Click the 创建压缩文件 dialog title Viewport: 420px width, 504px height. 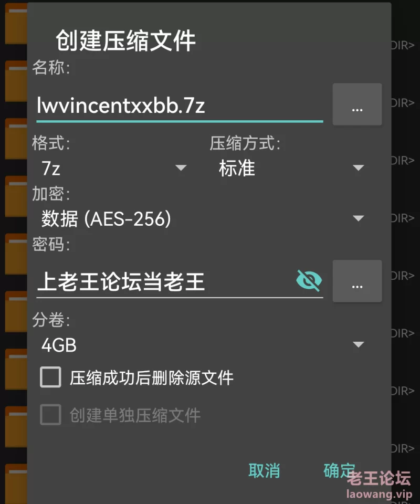pyautogui.click(x=125, y=41)
